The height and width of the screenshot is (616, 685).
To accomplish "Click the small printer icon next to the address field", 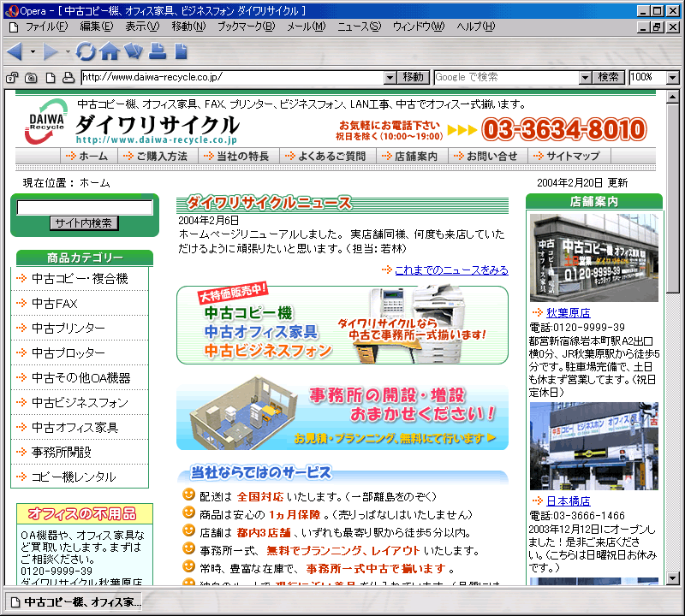I will tap(68, 78).
